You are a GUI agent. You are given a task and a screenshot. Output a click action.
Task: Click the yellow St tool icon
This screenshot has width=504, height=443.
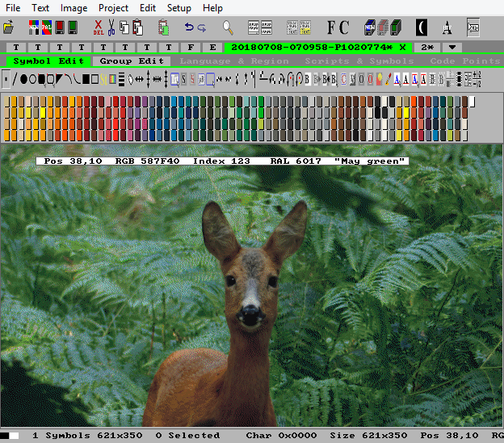click(x=103, y=79)
